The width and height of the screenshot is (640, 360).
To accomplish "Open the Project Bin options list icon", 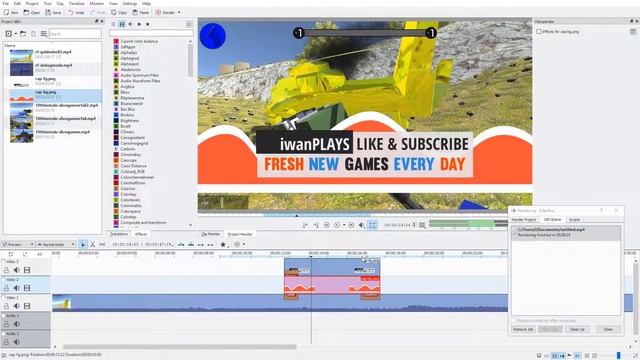I will (44, 33).
